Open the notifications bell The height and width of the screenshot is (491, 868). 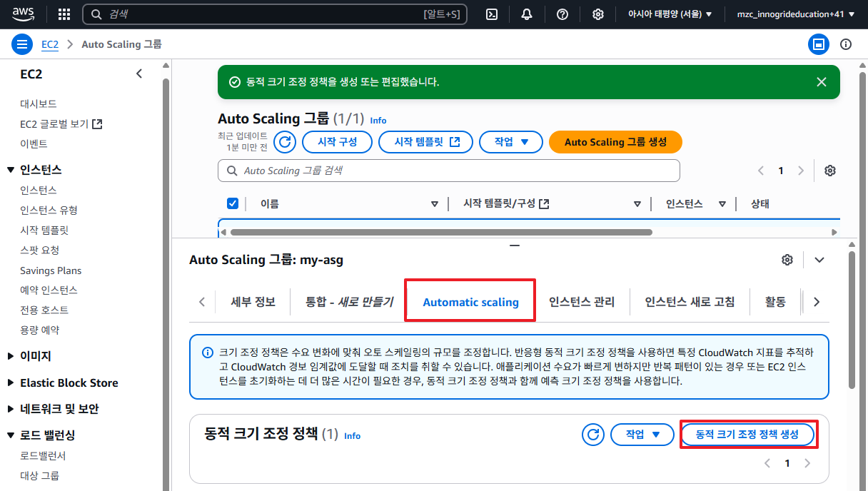tap(527, 14)
